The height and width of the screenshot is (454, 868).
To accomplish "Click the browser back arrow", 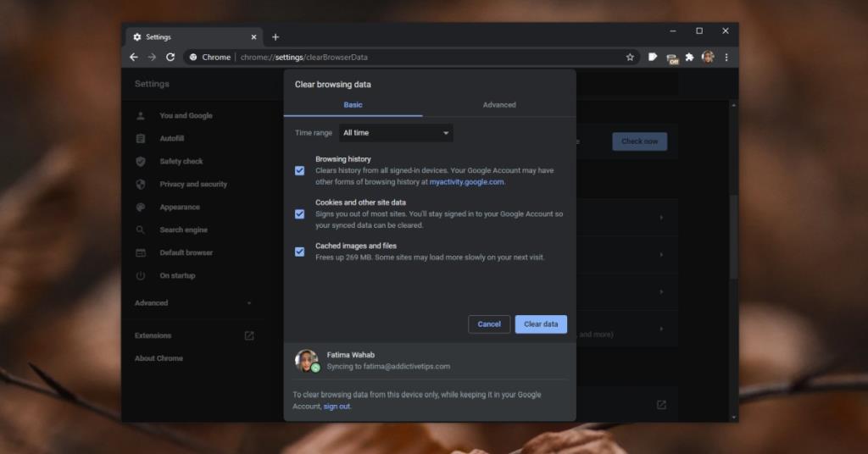I will coord(134,57).
